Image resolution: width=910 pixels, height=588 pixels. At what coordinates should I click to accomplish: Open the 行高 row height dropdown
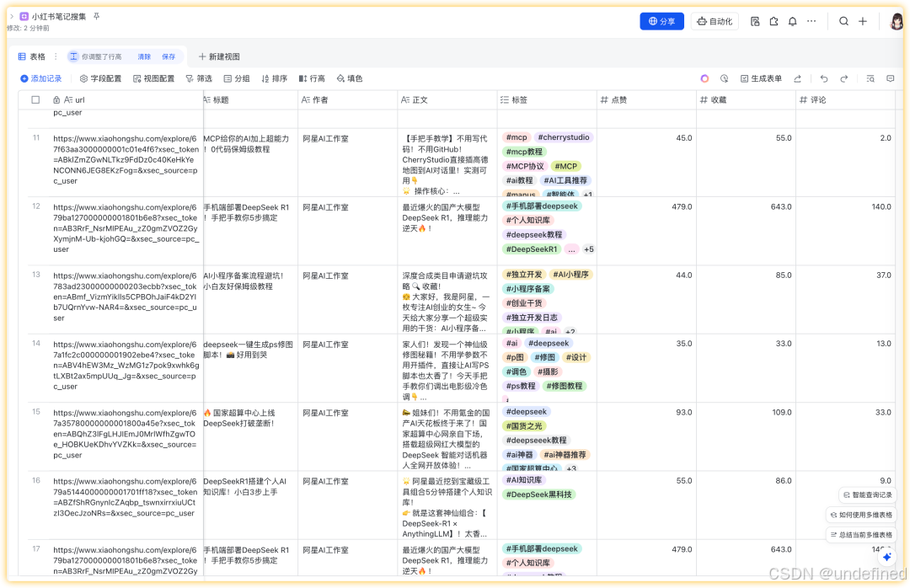312,78
